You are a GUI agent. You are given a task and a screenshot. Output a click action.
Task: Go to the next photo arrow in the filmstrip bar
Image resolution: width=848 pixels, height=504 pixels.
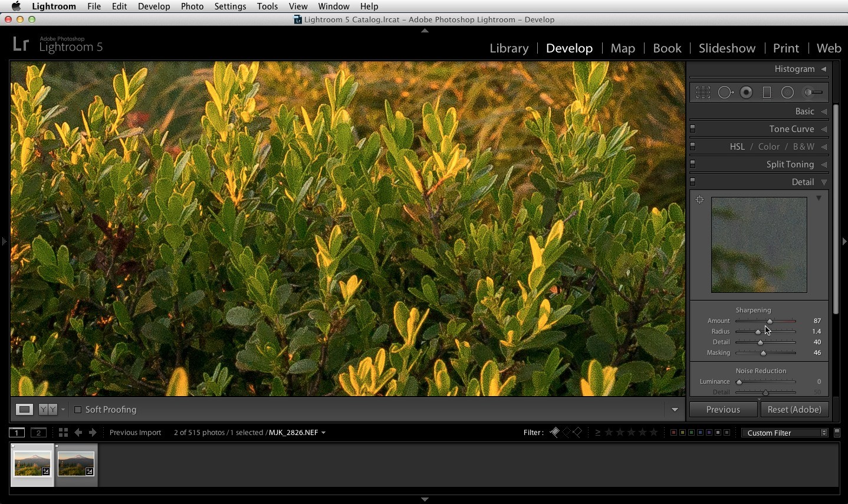[93, 433]
